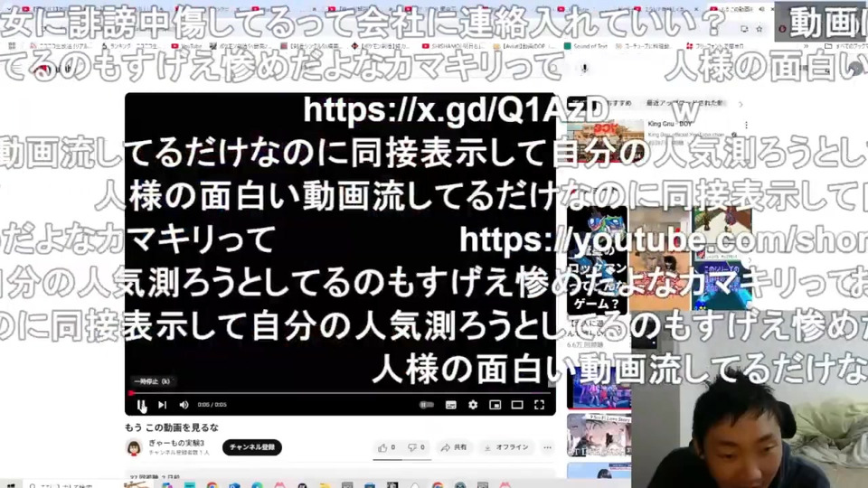Viewport: 868px width, 488px height.
Task: Select the 最近アップロードされた動画 filter chip
Action: (684, 103)
